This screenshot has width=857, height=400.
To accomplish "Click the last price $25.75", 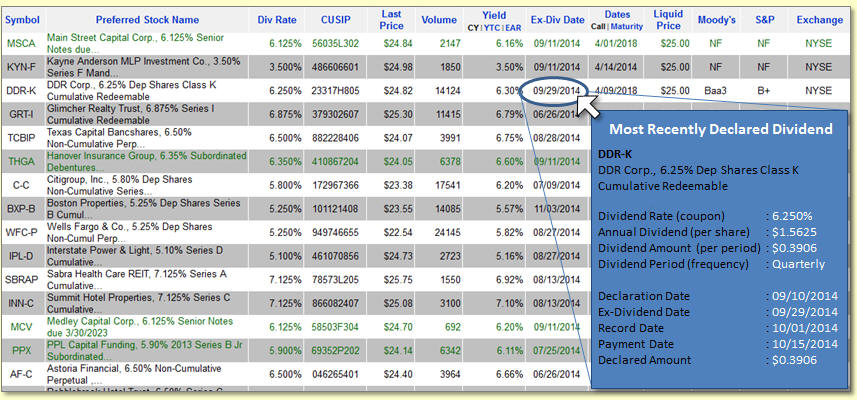I will 398,279.
